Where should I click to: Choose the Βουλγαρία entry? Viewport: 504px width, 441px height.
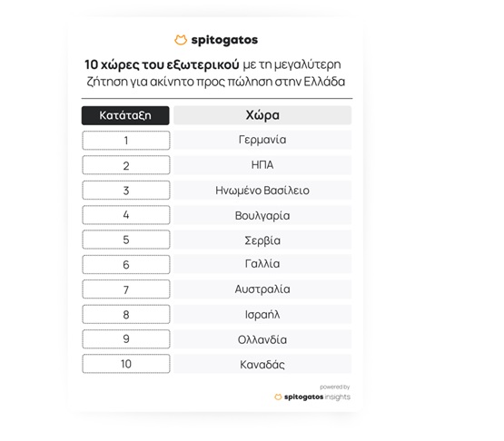(262, 215)
